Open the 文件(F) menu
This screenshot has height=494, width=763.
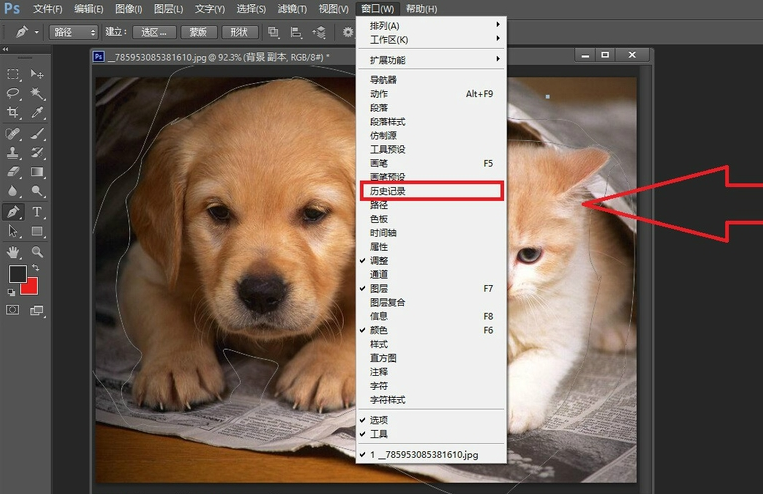47,9
